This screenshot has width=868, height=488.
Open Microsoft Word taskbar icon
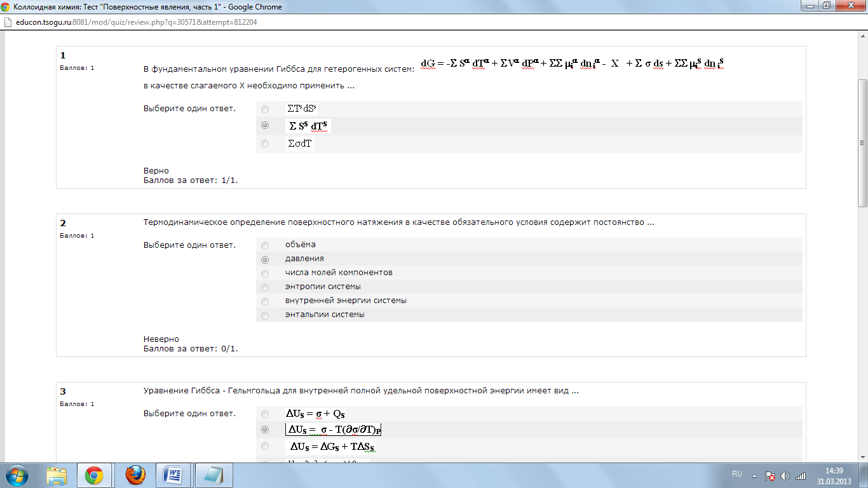tap(173, 475)
